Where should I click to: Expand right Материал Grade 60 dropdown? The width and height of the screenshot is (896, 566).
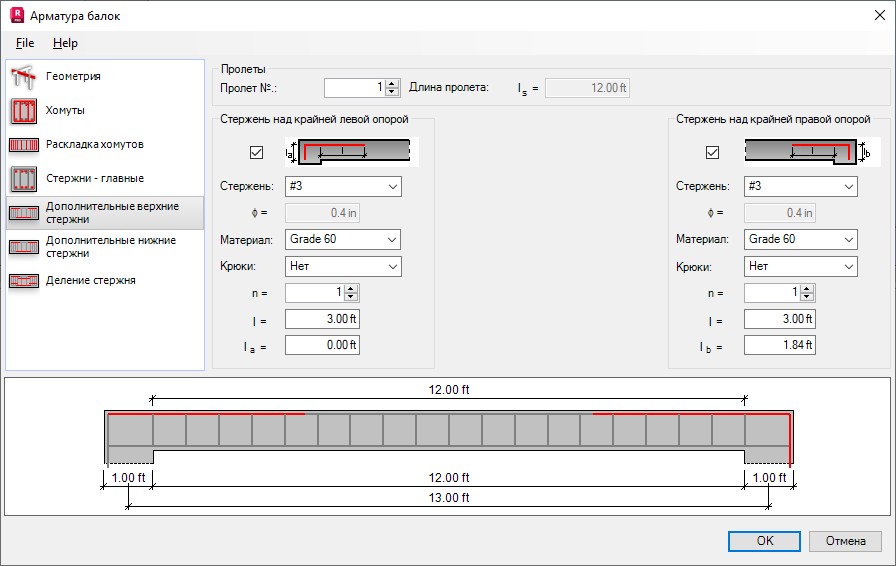[x=801, y=240]
